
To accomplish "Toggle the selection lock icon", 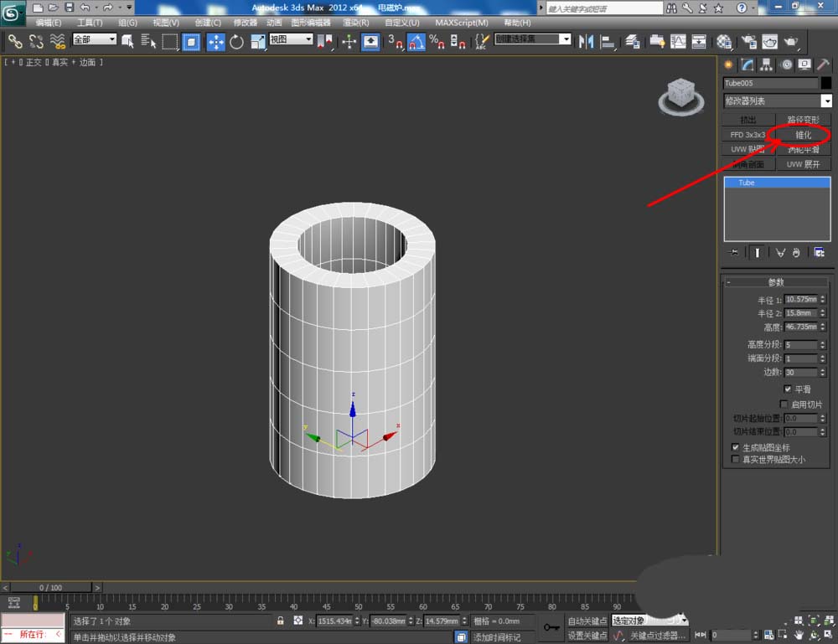I will pos(281,621).
